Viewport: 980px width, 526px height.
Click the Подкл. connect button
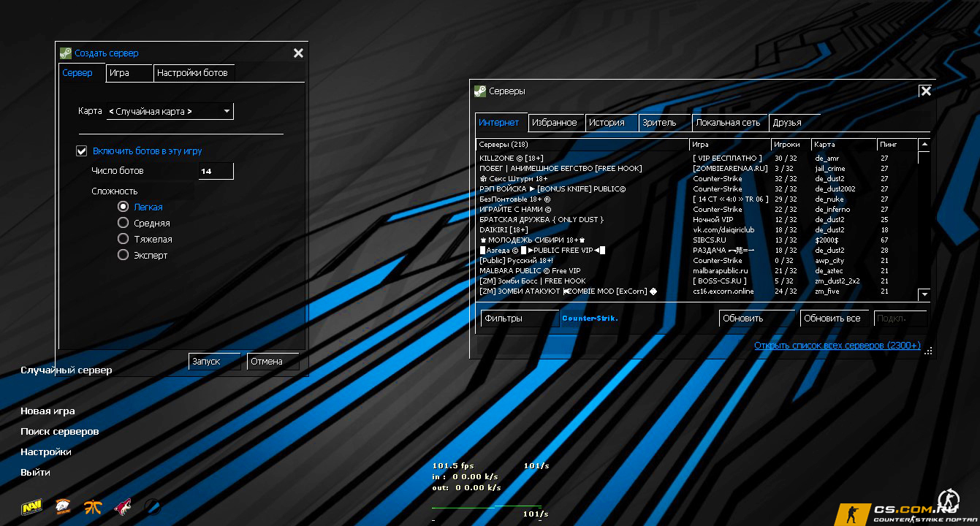[x=900, y=319]
